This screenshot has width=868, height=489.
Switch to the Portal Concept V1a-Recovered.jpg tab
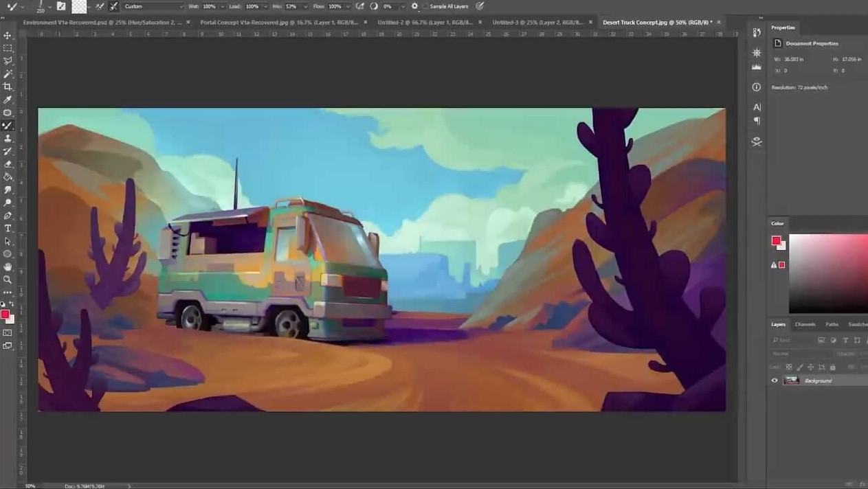point(278,22)
